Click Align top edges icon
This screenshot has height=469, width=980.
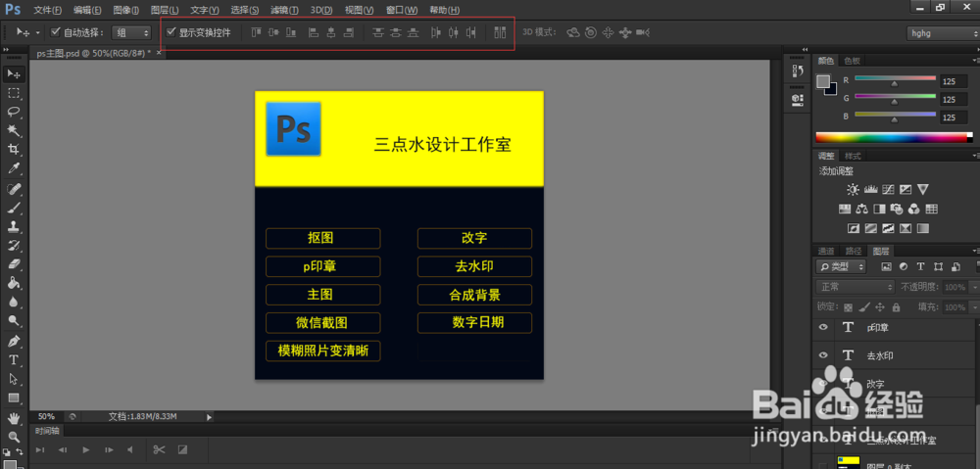pos(256,32)
